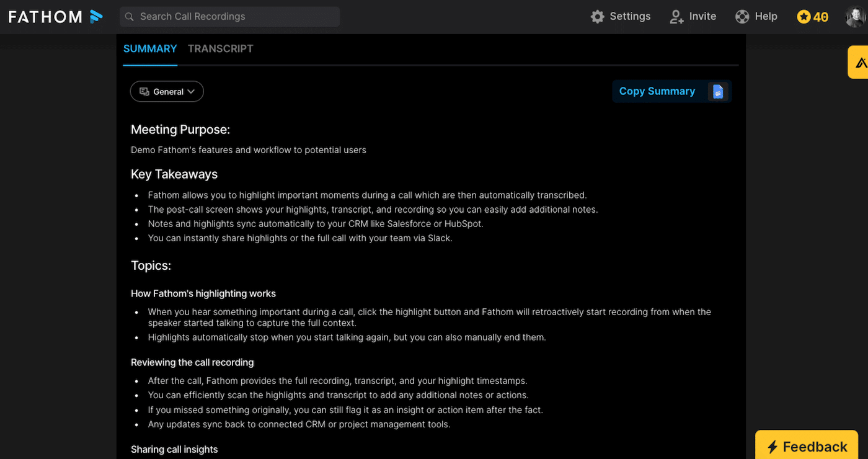Click the lightning bolt icon in Feedback
The height and width of the screenshot is (459, 868).
pos(773,447)
